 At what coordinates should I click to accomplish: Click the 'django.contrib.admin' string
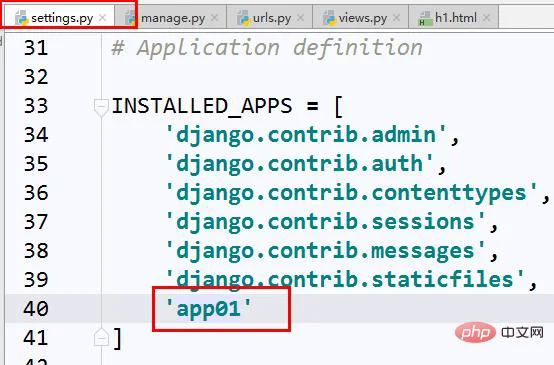click(306, 136)
